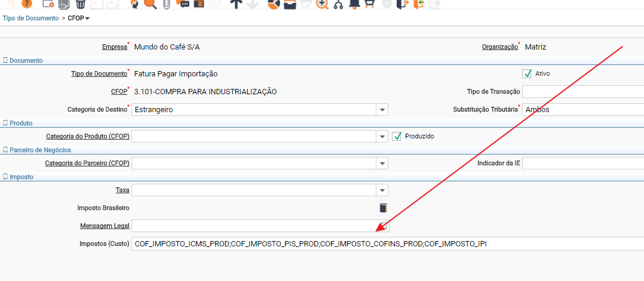
Task: Click the Imposto Brasileiro label
Action: (x=103, y=208)
